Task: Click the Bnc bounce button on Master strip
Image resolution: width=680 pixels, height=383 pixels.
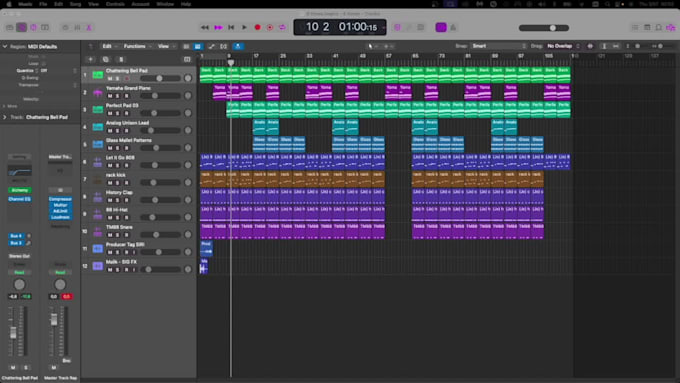Action: click(66, 360)
